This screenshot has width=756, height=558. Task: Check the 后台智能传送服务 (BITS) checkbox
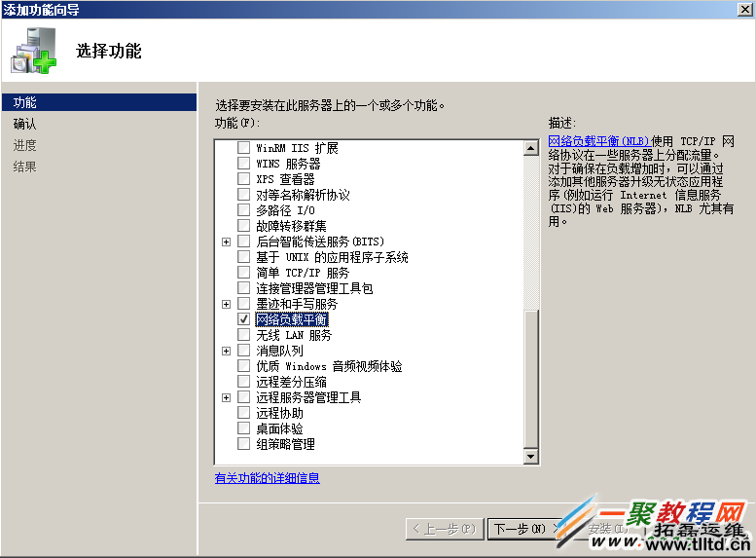244,241
